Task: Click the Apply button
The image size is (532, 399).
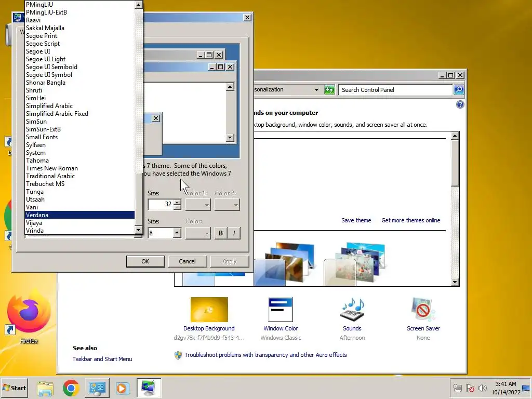Action: tap(229, 261)
